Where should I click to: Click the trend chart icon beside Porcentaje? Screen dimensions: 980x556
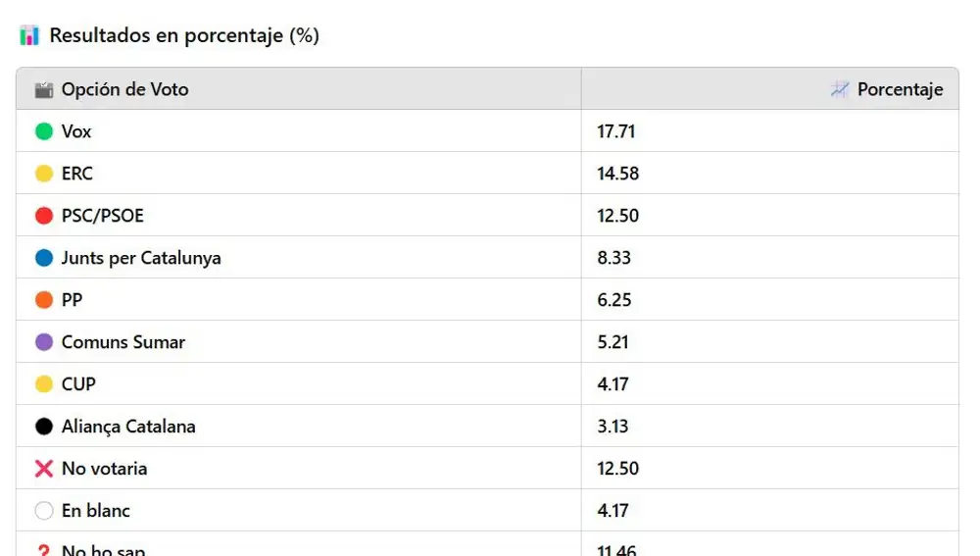click(x=840, y=90)
